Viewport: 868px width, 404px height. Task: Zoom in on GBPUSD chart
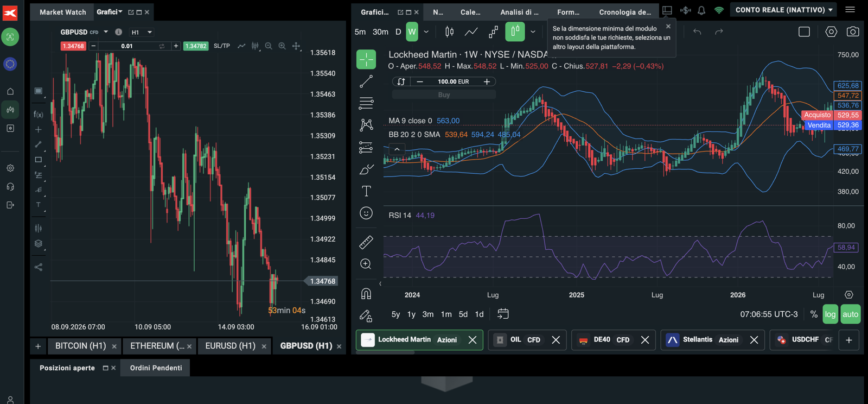[282, 46]
